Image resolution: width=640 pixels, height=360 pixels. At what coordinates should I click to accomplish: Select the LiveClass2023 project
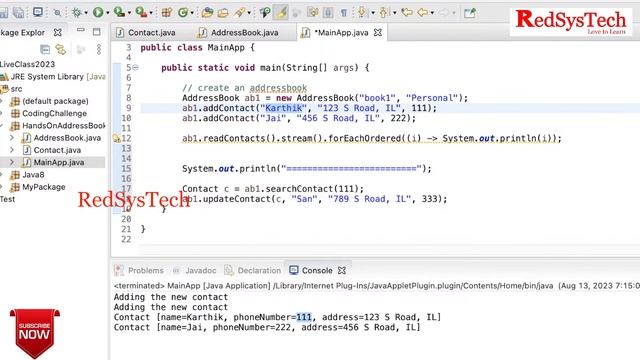tap(27, 64)
